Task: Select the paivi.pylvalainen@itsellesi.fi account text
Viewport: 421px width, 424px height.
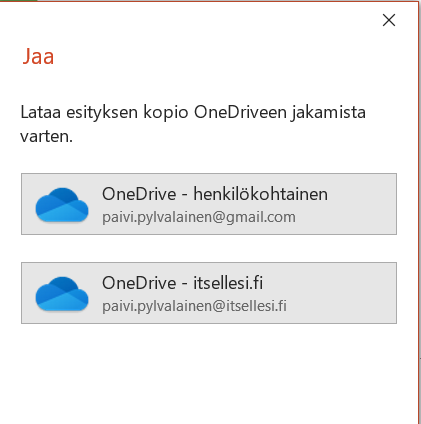Action: point(194,306)
